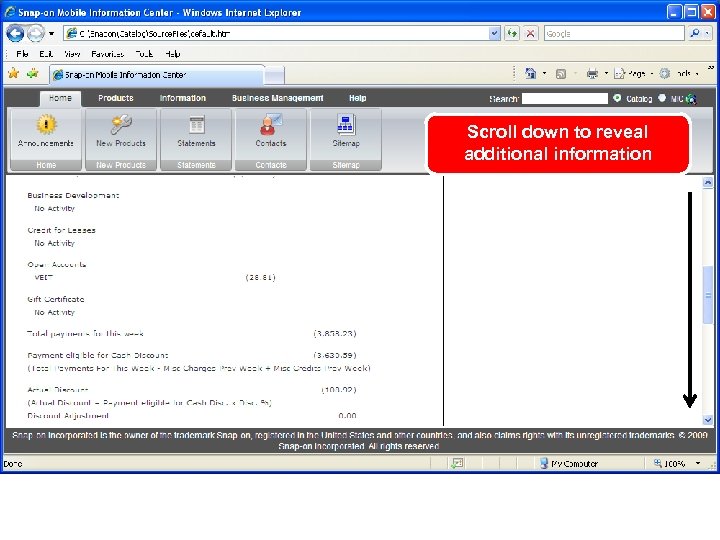
Task: Click the Print icon
Action: point(592,74)
